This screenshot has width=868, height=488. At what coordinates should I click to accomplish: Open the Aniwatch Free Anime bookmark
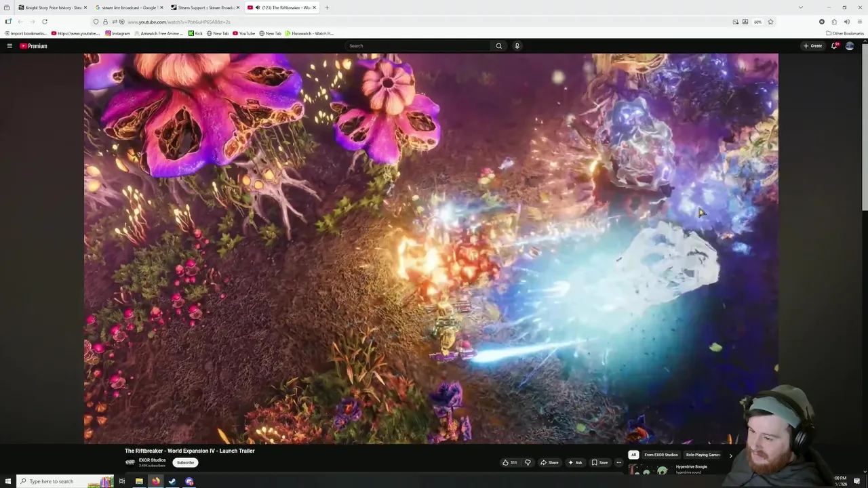(x=159, y=33)
